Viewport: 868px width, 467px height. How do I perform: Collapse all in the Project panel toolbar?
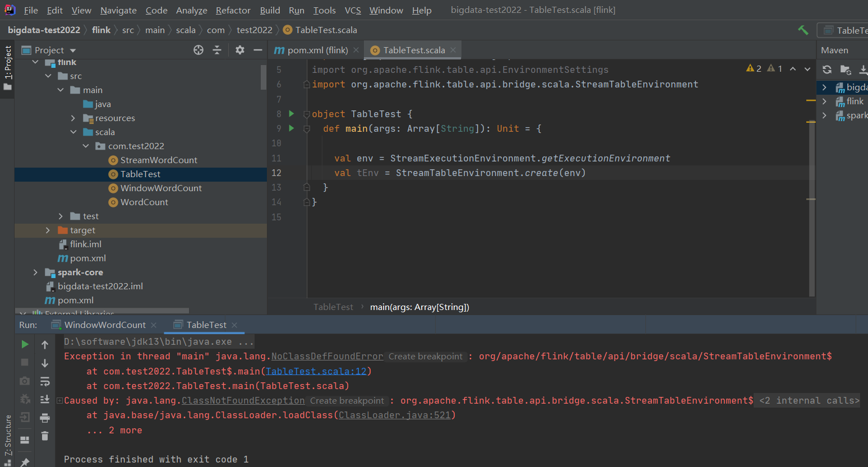pos(217,50)
